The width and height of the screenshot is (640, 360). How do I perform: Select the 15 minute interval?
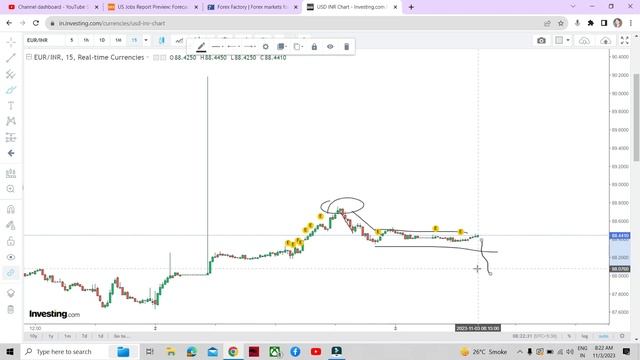134,40
